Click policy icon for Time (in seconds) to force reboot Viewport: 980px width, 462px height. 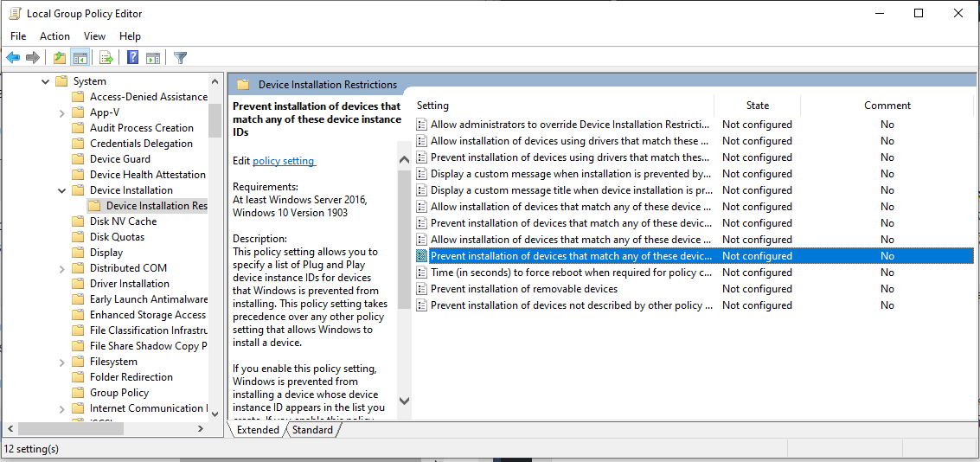pyautogui.click(x=422, y=273)
